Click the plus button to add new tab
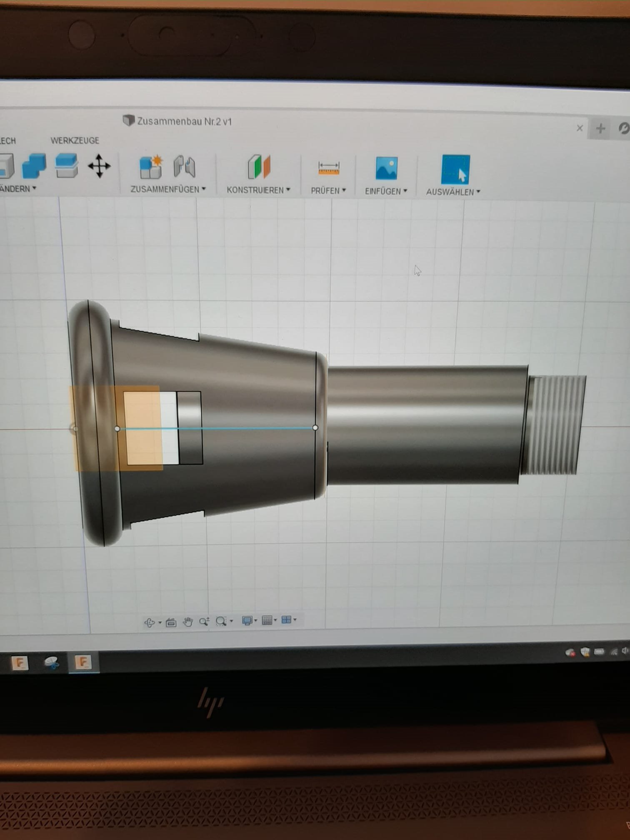 [x=600, y=129]
